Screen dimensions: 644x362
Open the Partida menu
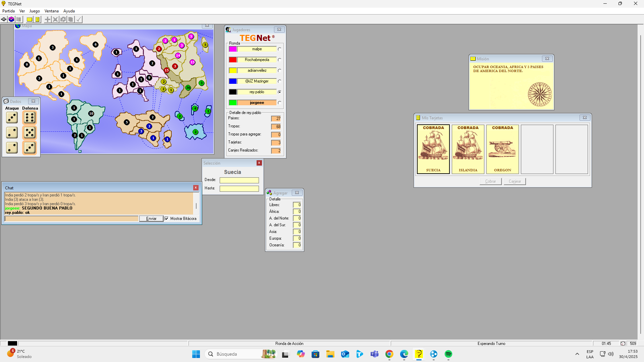click(8, 11)
